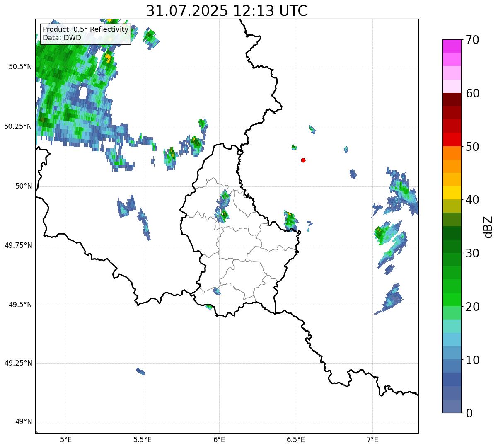Click the title "31.07.2025 12:13 UTC"

coord(227,11)
